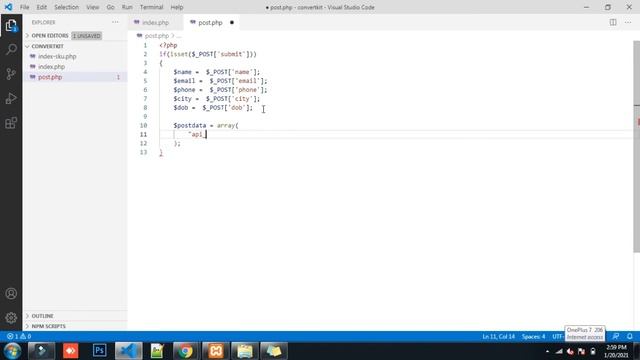Image resolution: width=640 pixels, height=360 pixels.
Task: Click the Explorer panel title
Action: tap(43, 22)
